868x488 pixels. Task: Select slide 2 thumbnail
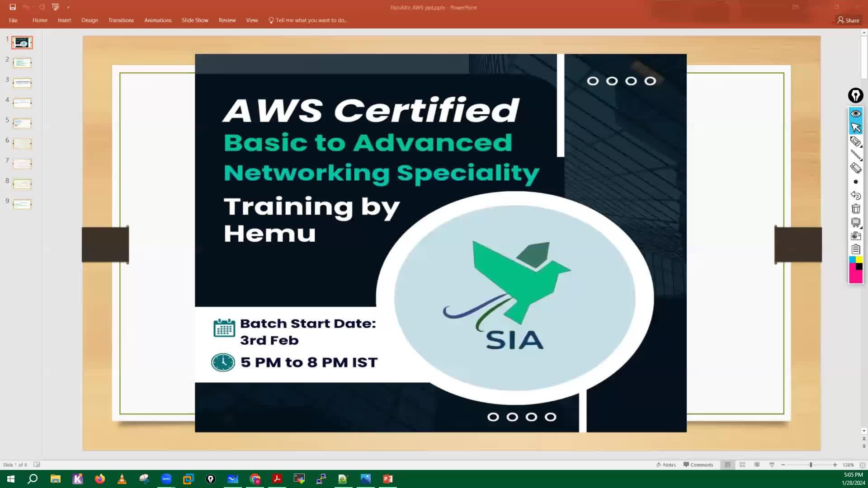22,63
